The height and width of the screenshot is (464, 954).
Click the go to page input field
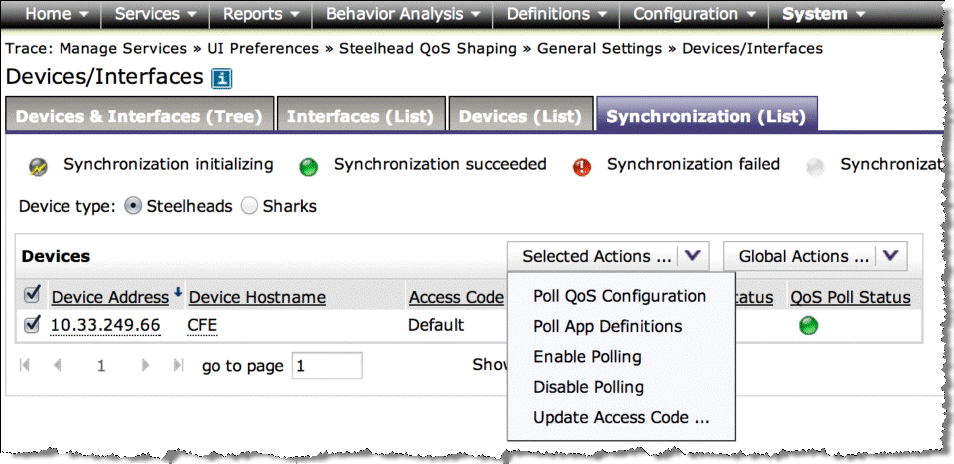click(327, 365)
